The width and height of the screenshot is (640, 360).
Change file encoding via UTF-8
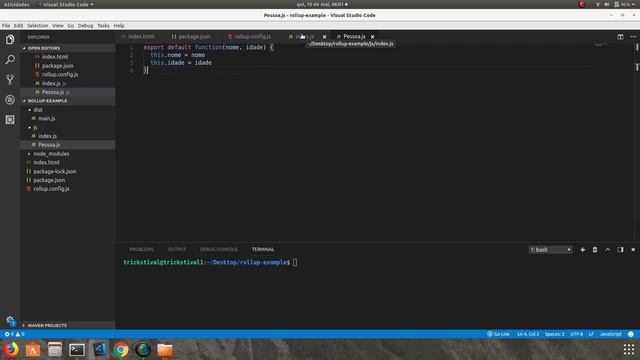click(576, 334)
